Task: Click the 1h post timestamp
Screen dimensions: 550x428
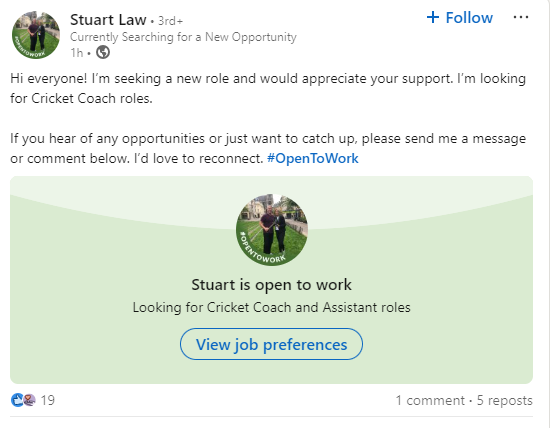Action: (x=77, y=53)
